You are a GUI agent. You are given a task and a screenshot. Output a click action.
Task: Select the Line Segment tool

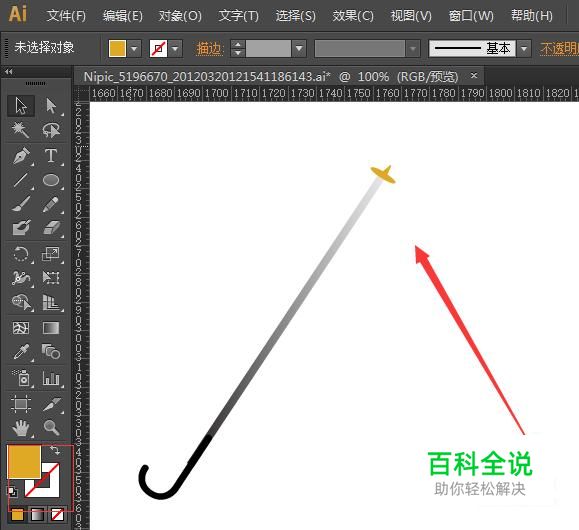pyautogui.click(x=21, y=180)
